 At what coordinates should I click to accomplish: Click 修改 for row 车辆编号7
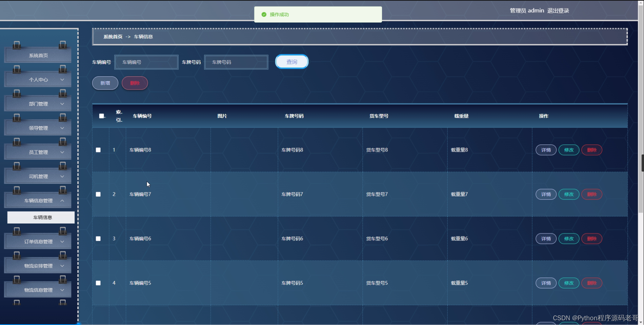coord(569,194)
